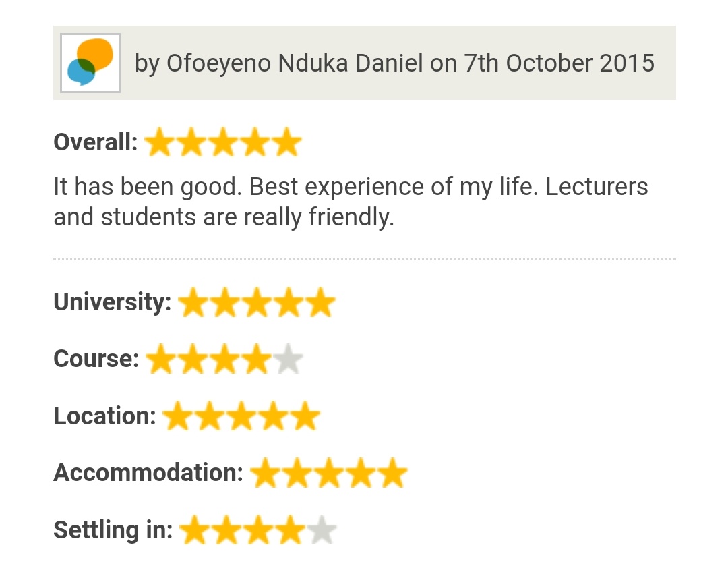Click the Location label
This screenshot has width=728, height=570.
click(104, 416)
